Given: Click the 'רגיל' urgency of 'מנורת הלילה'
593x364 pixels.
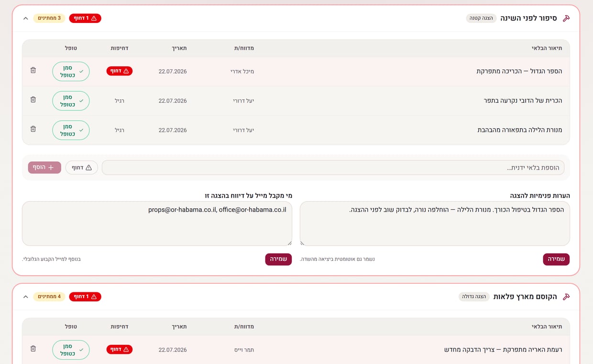Looking at the screenshot, I should coord(120,130).
